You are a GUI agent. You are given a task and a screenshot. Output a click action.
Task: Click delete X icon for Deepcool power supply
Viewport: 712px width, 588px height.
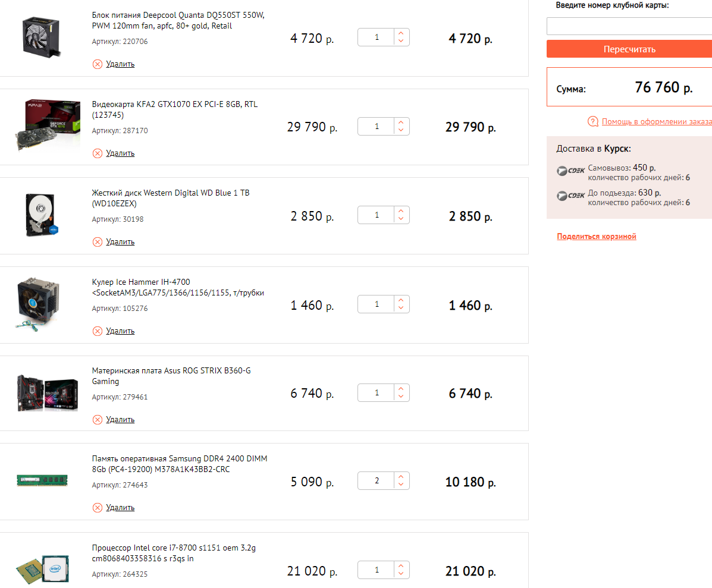click(x=98, y=64)
